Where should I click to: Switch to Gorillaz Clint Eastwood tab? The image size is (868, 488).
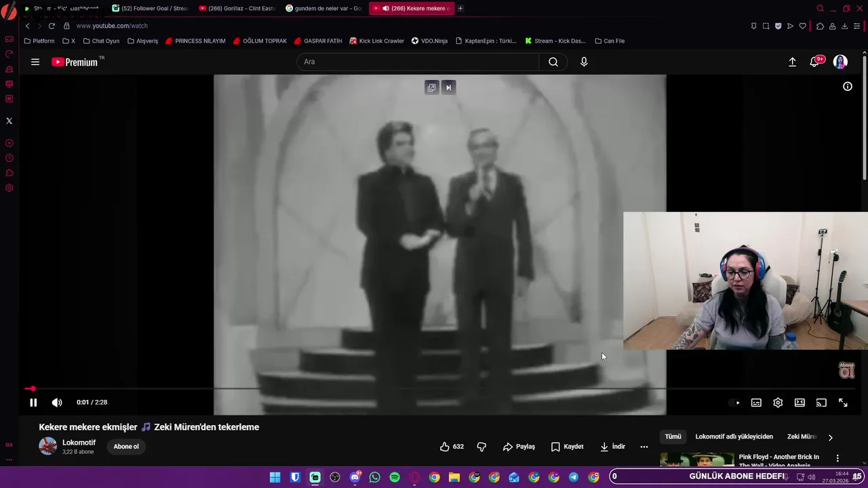pos(237,8)
